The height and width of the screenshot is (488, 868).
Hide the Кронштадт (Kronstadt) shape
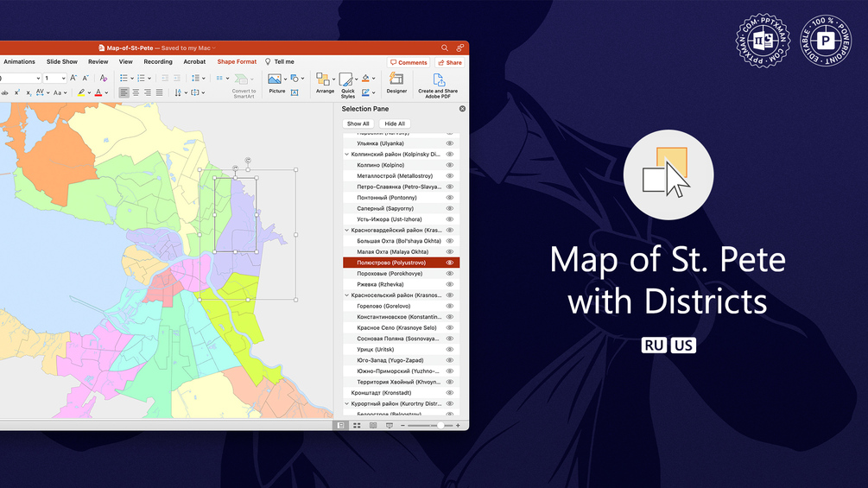[x=449, y=393]
